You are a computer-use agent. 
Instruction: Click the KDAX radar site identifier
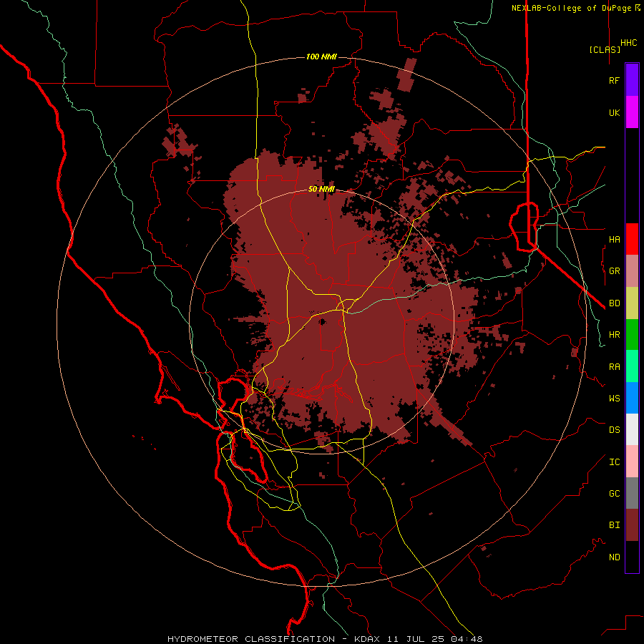pyautogui.click(x=367, y=639)
